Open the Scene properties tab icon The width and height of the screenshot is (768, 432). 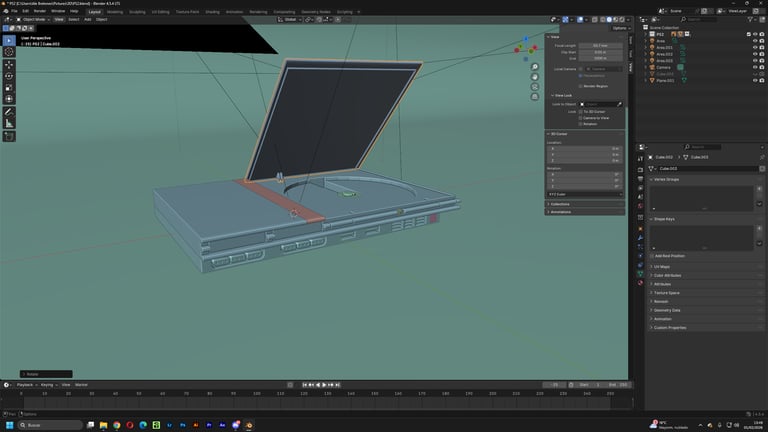(640, 198)
